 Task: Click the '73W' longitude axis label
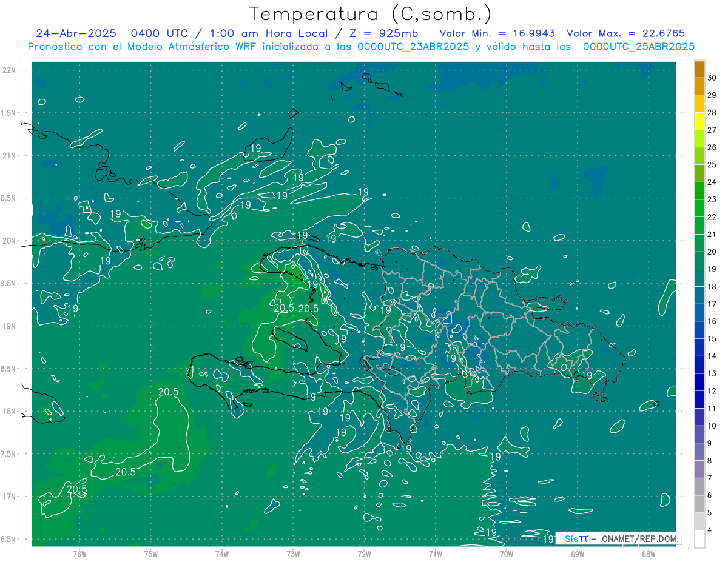293,554
